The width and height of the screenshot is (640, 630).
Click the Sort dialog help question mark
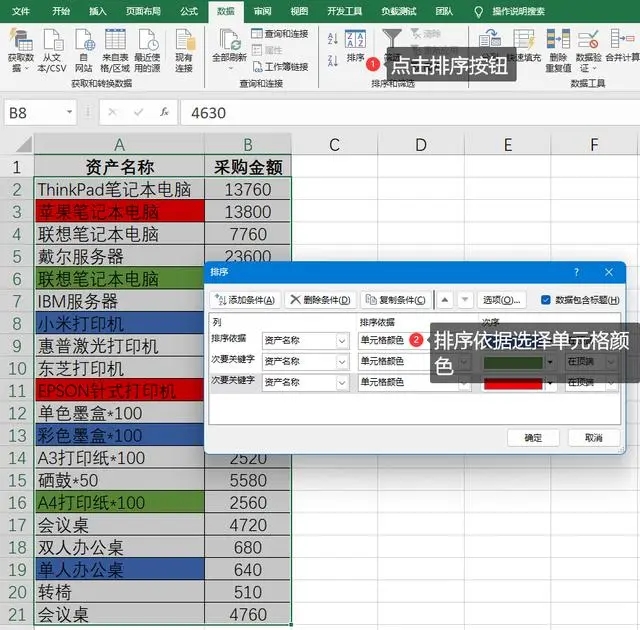point(576,272)
